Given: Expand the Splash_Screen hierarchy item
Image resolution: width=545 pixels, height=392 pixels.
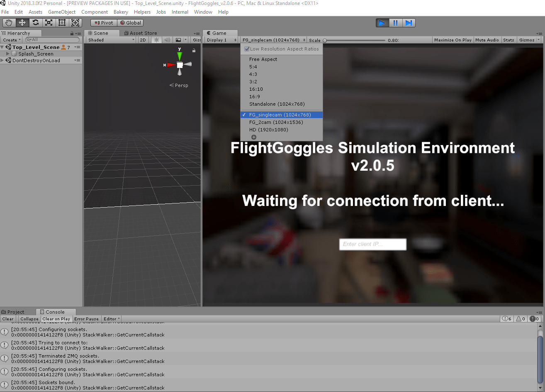Looking at the screenshot, I should tap(7, 53).
